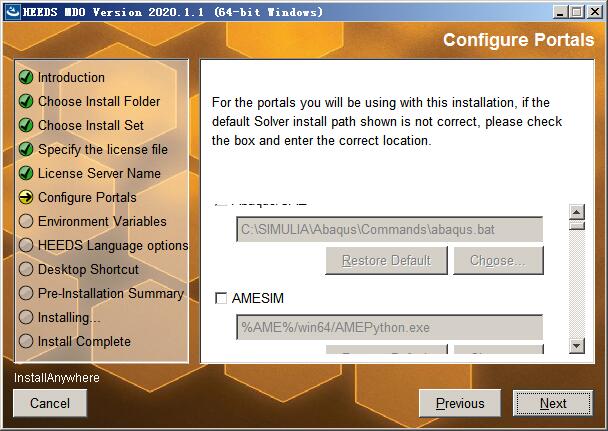Image resolution: width=608 pixels, height=431 pixels.
Task: Click the "Choose Install Set" step text
Action: click(91, 126)
